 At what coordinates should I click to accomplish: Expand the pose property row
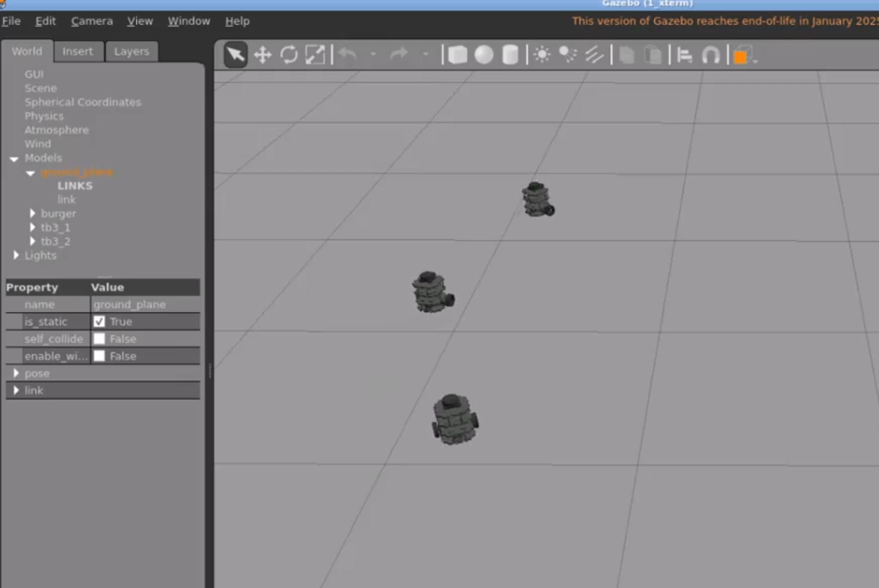16,373
